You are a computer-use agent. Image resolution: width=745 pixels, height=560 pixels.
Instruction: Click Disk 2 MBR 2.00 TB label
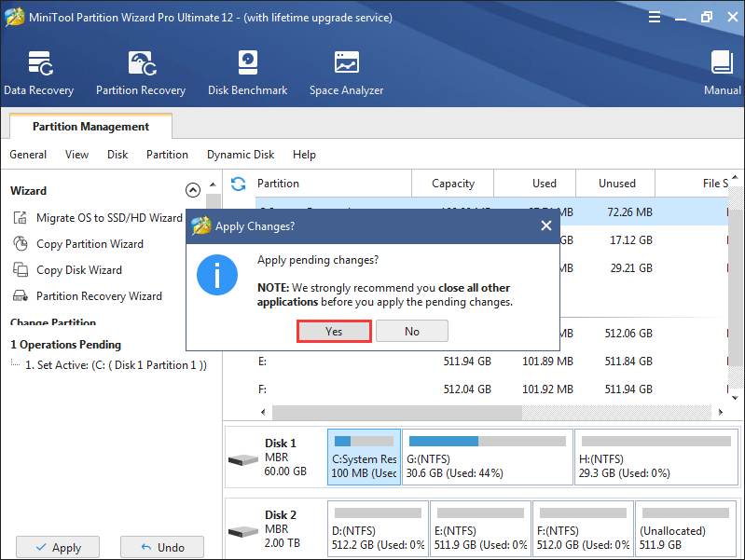[283, 528]
